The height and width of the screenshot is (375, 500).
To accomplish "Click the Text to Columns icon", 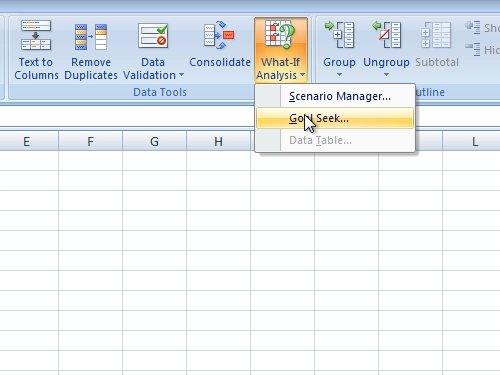I will [x=36, y=35].
